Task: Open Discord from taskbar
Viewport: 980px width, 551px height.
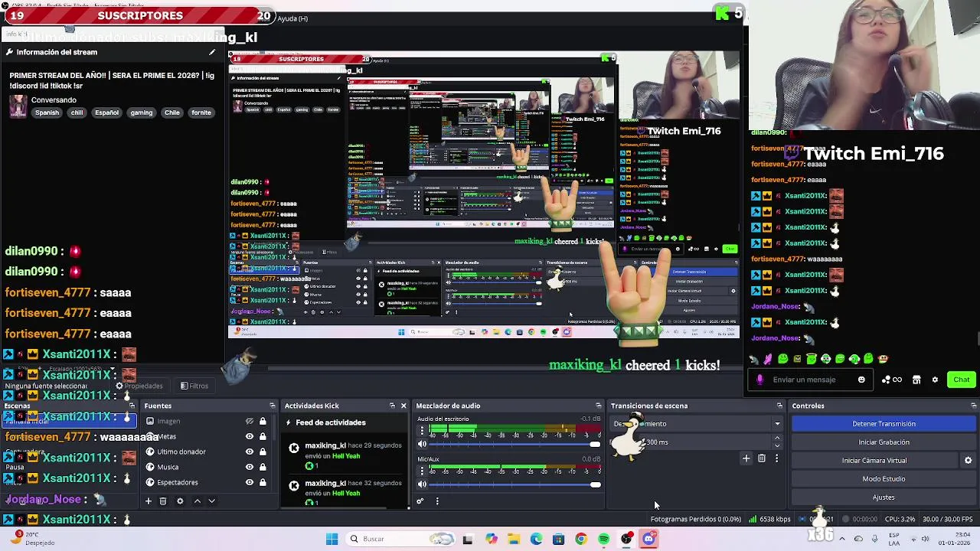Action: point(648,539)
